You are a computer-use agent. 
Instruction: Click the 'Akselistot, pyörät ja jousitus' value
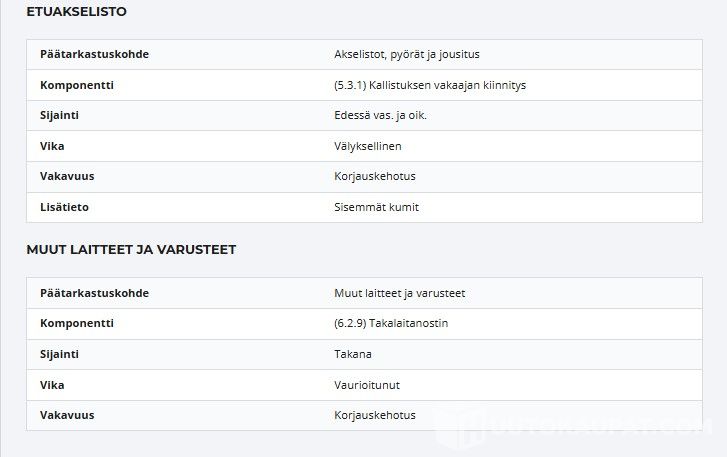pyautogui.click(x=407, y=54)
